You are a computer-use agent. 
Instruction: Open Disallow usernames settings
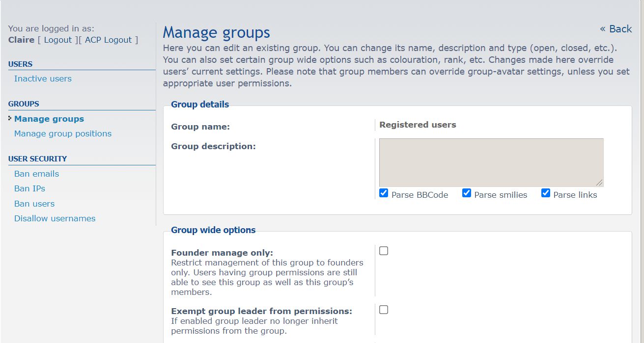pyautogui.click(x=55, y=219)
